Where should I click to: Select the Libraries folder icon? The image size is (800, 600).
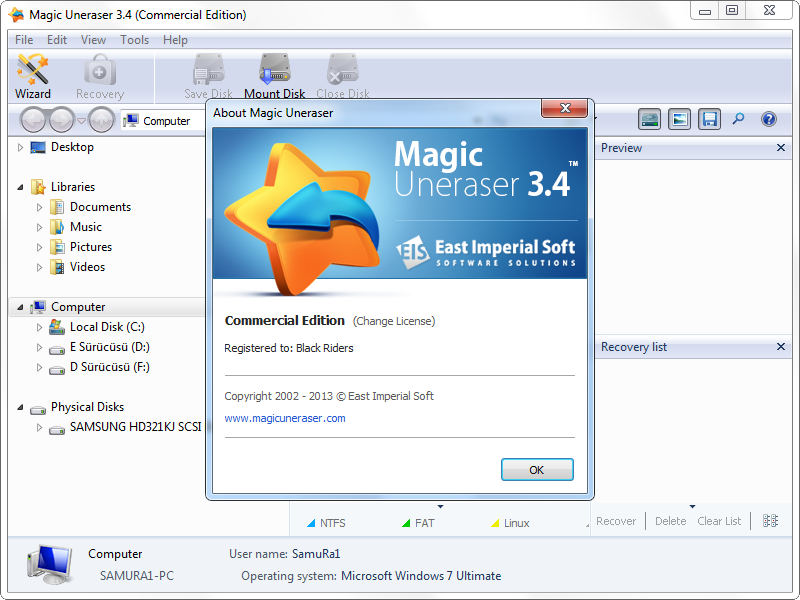click(x=38, y=187)
